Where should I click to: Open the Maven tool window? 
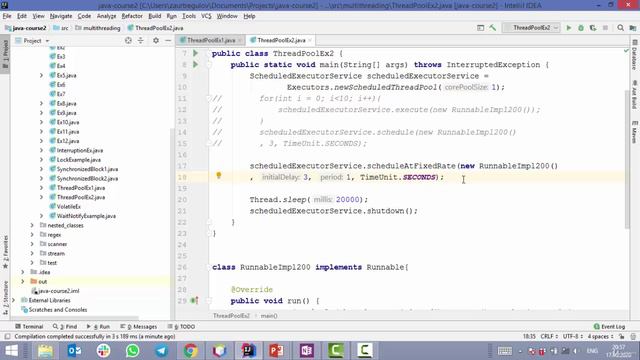pos(635,131)
